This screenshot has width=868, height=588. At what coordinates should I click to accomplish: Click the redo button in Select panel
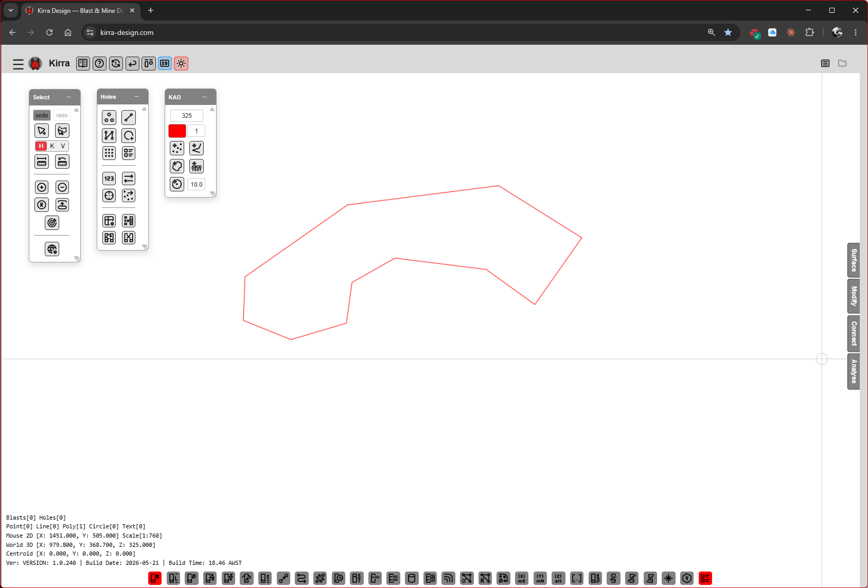62,115
